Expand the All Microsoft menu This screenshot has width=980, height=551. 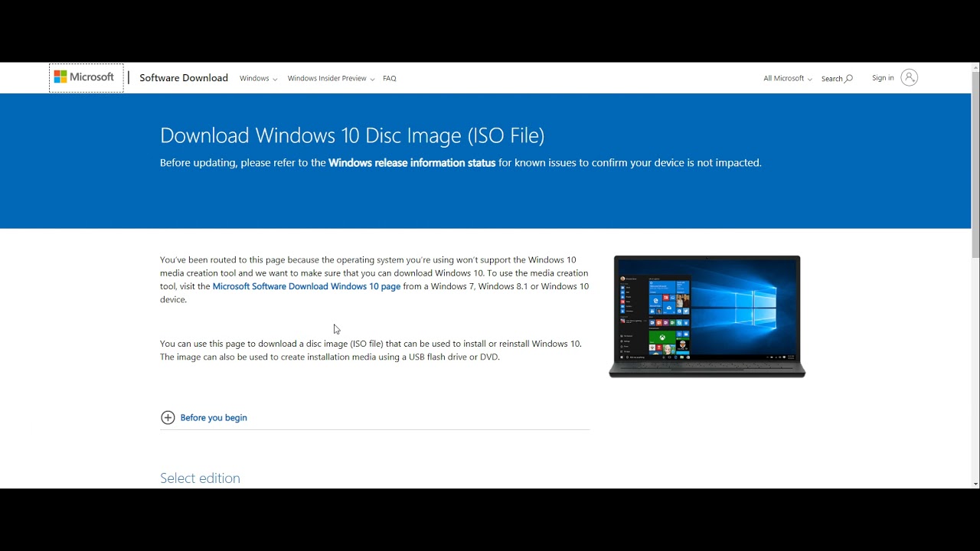(x=787, y=78)
